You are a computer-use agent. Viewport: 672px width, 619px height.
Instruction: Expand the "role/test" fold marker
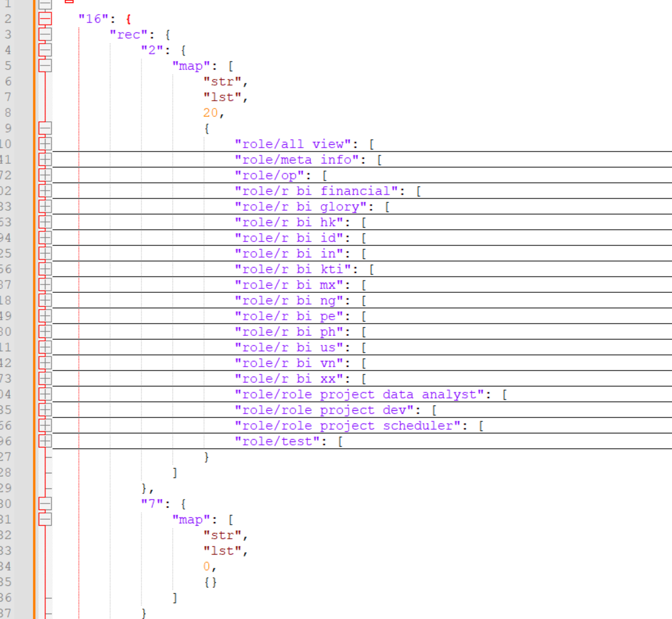[45, 441]
